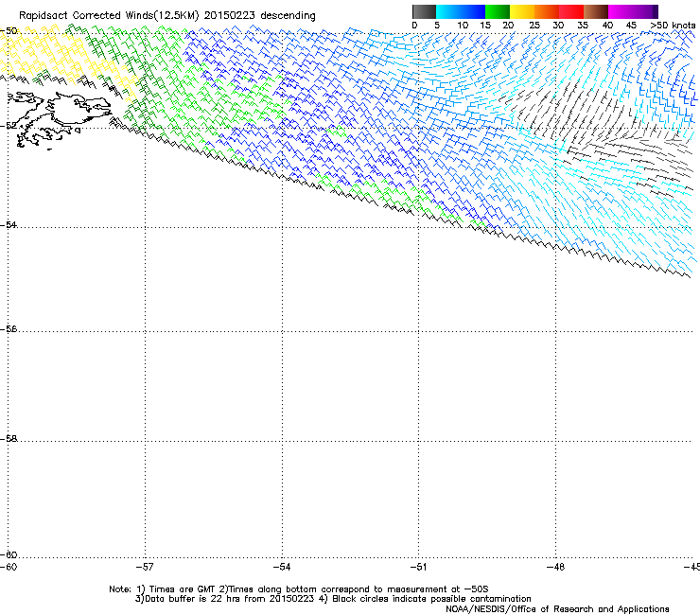The height and width of the screenshot is (615, 700).
Task: Click the note 'Data buffer is 22 hrs'
Action: tap(190, 599)
